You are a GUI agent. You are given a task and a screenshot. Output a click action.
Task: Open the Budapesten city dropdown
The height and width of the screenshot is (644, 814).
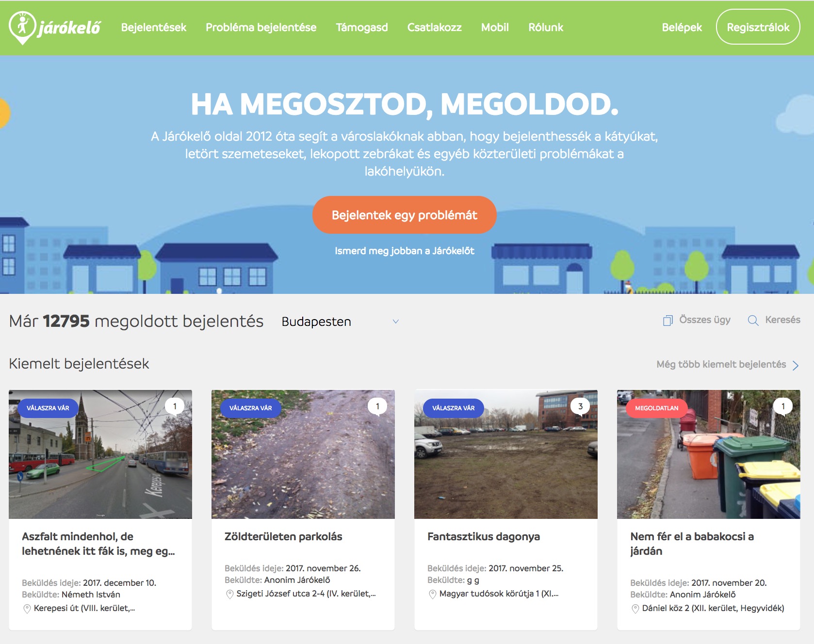pos(340,322)
